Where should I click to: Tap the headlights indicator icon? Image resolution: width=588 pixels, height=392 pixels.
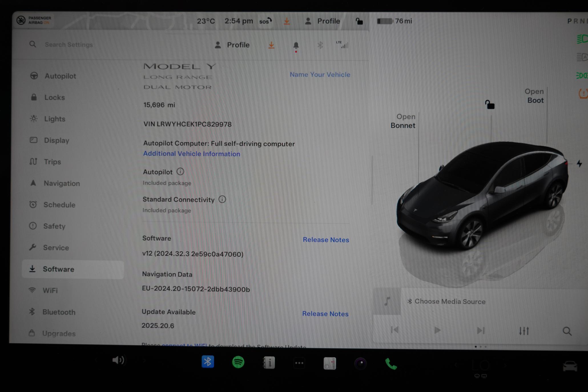(582, 39)
